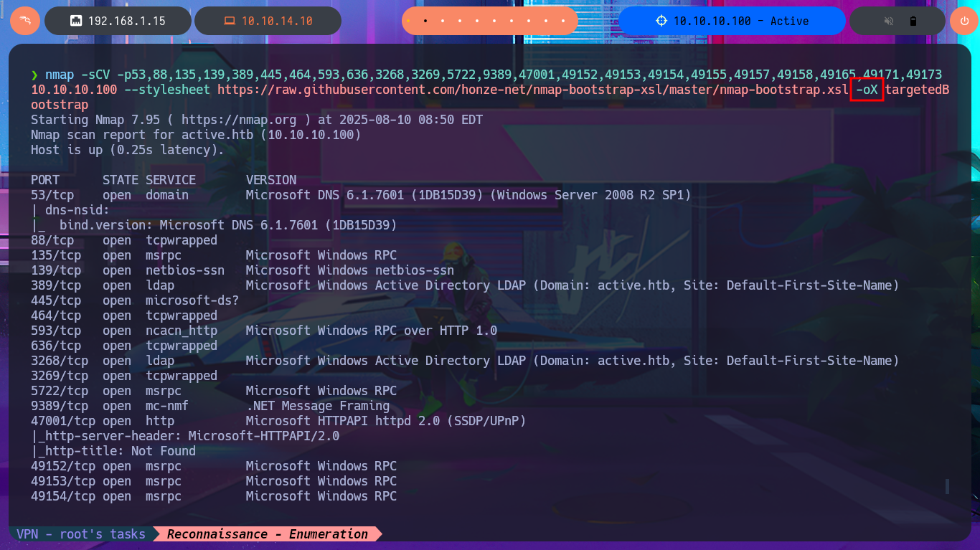Click the laptop icon beside 10.10.14.10

pyautogui.click(x=230, y=22)
